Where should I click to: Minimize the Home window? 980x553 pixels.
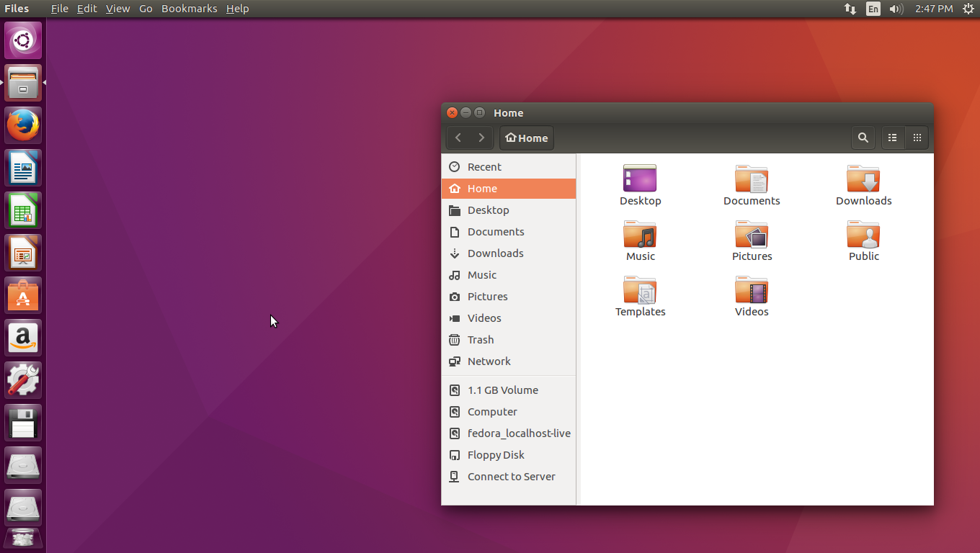[465, 112]
